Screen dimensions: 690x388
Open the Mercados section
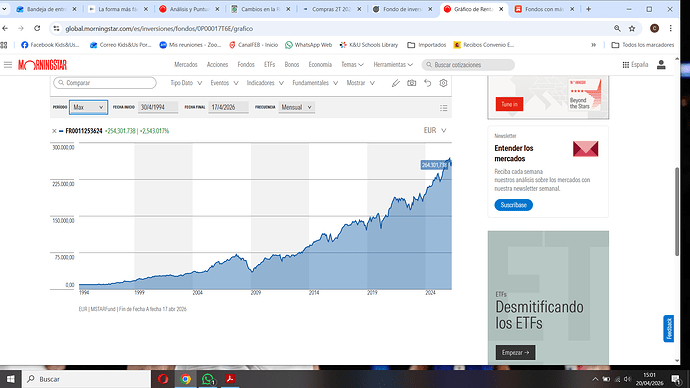coord(186,65)
